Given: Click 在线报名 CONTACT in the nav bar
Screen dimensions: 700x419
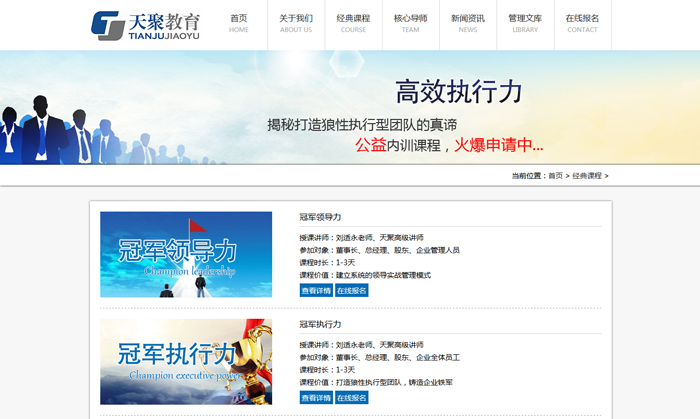Looking at the screenshot, I should (582, 23).
